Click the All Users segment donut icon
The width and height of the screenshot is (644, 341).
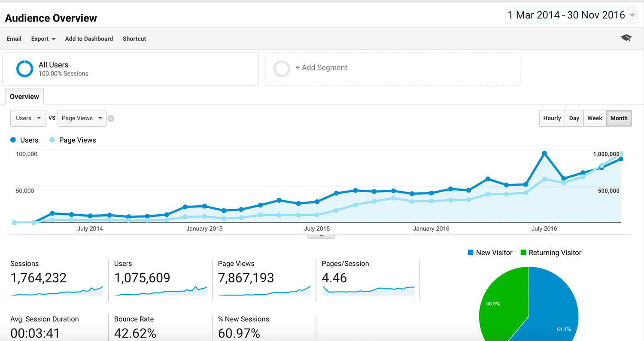pos(24,69)
